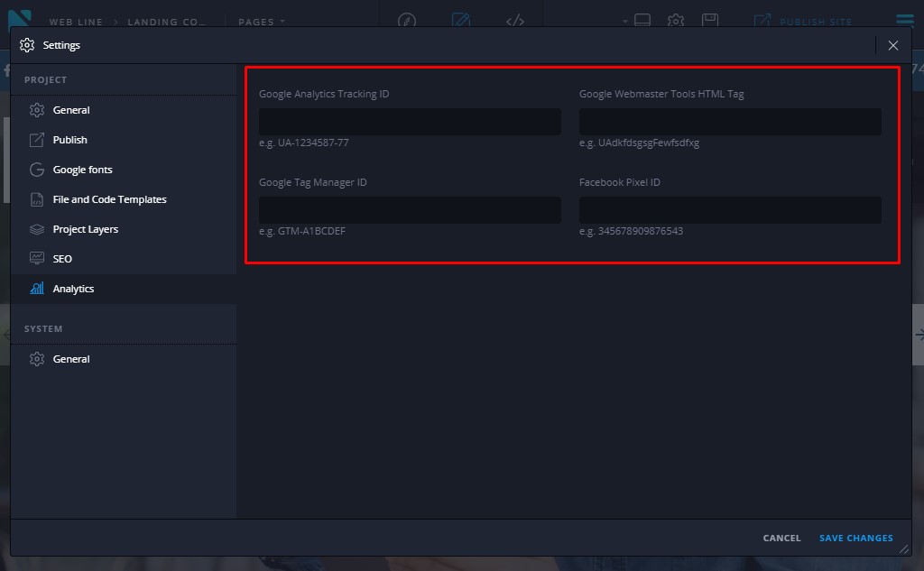Open the Google fonts settings section
Image resolution: width=924 pixels, height=571 pixels.
[x=123, y=170]
